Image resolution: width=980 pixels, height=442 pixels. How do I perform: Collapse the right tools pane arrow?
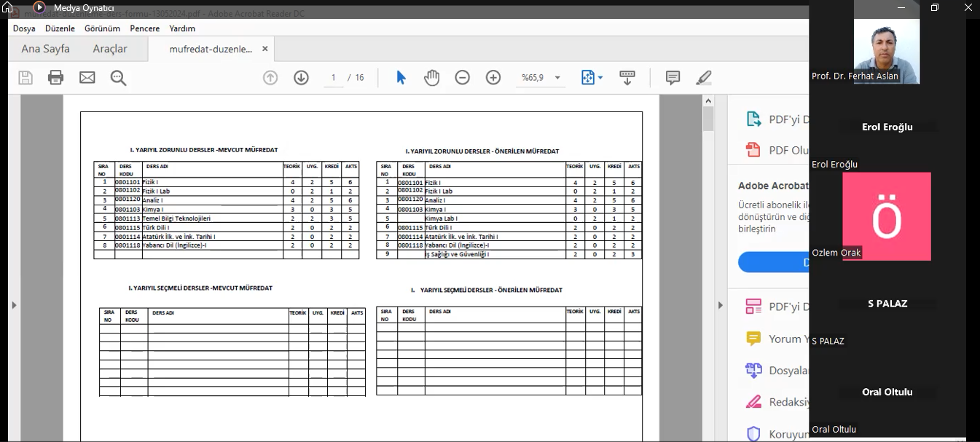coord(720,305)
